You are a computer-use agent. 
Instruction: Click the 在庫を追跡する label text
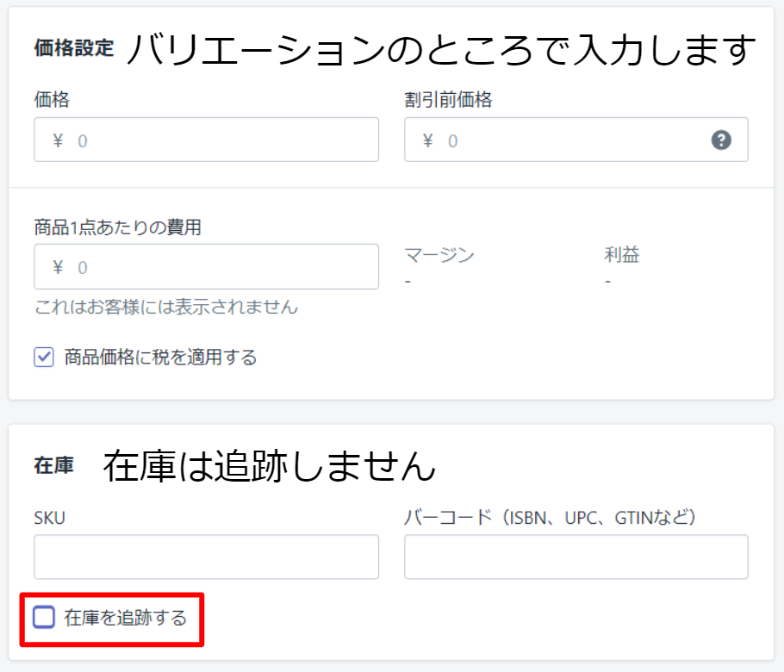coord(125,618)
